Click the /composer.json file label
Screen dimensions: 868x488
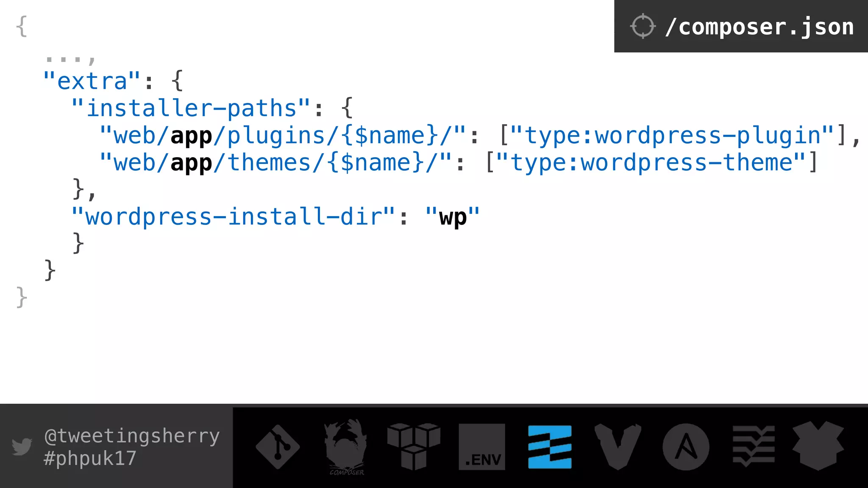click(x=759, y=27)
